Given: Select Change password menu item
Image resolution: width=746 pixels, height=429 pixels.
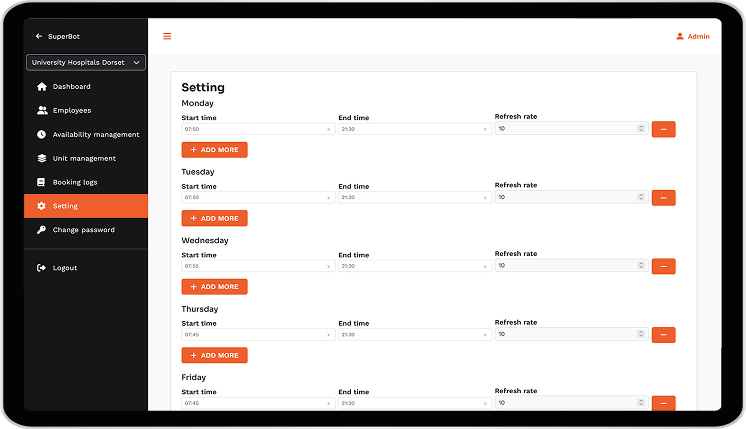Looking at the screenshot, I should coord(86,230).
